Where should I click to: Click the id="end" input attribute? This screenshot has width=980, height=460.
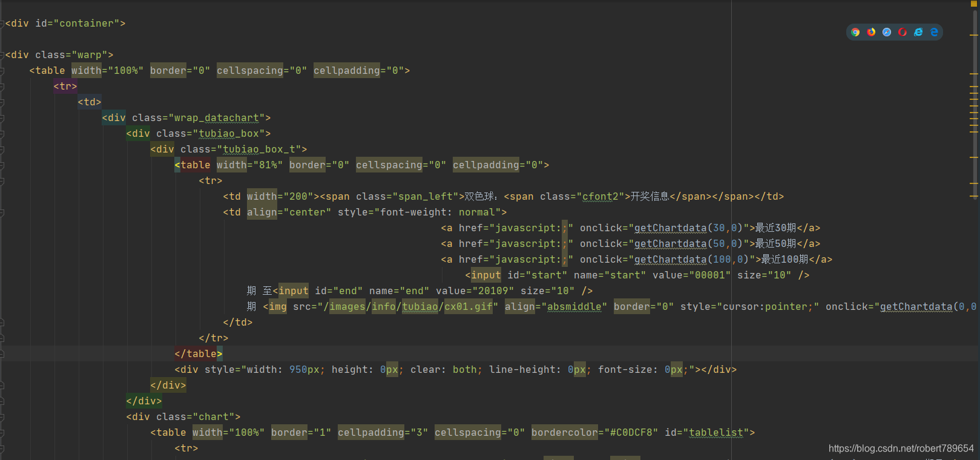339,291
